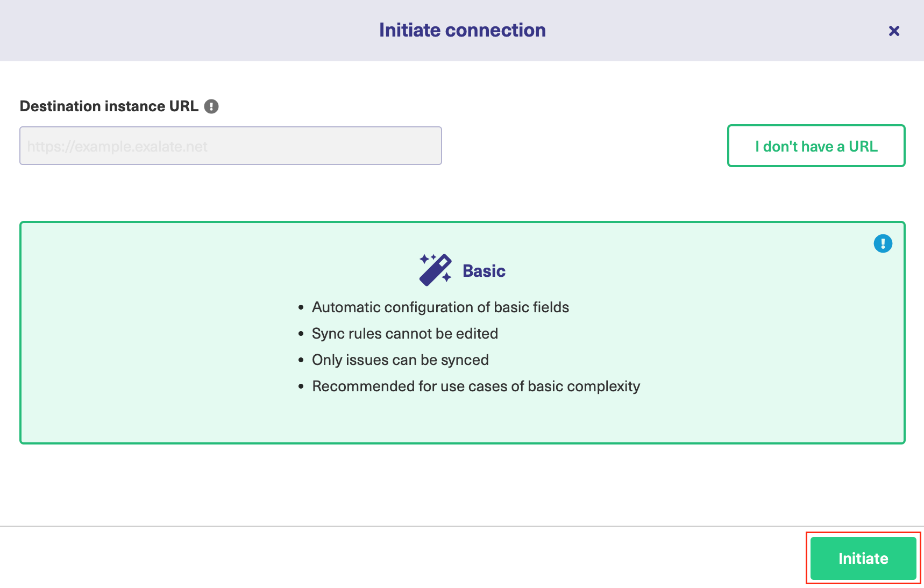The height and width of the screenshot is (588, 924).
Task: Click the green Initiate button
Action: 863,558
